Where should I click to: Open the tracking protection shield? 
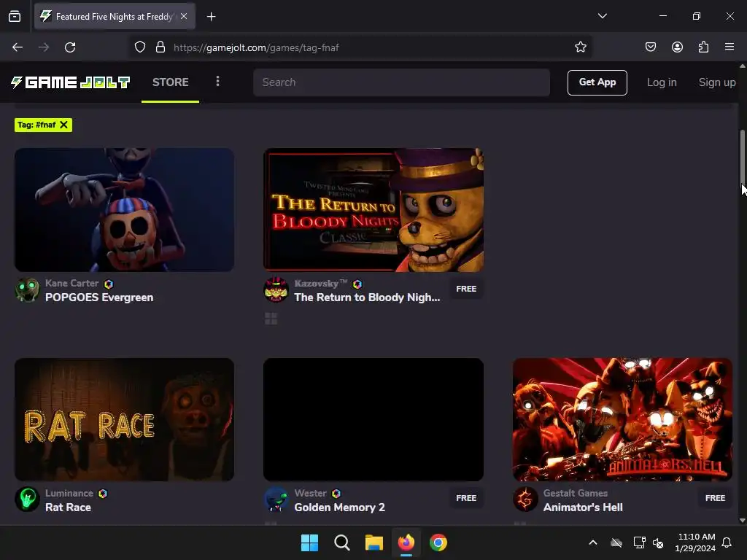[139, 47]
